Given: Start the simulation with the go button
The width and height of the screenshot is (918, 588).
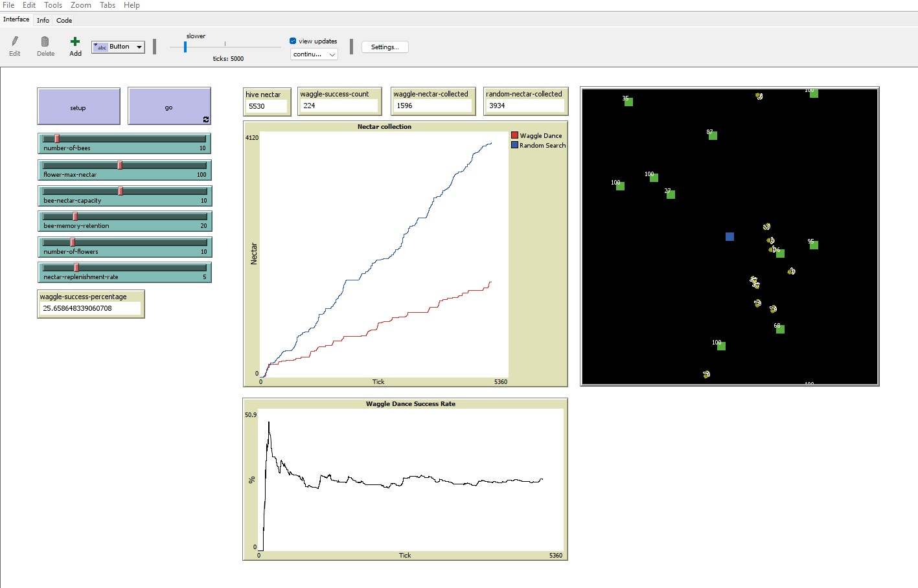Looking at the screenshot, I should tap(169, 107).
